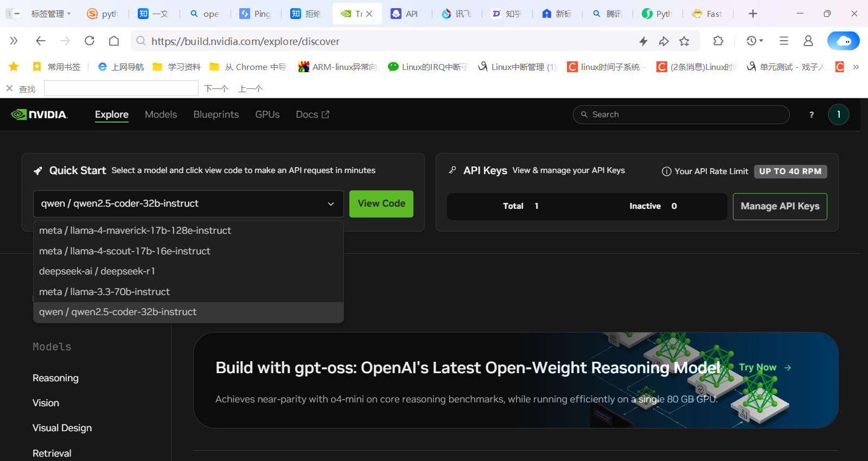The image size is (868, 461).
Task: Click the Try Now link
Action: 765,367
